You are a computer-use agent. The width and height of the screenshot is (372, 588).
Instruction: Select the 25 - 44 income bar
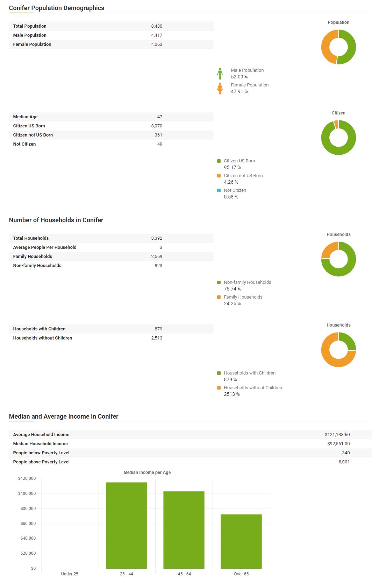point(127,525)
